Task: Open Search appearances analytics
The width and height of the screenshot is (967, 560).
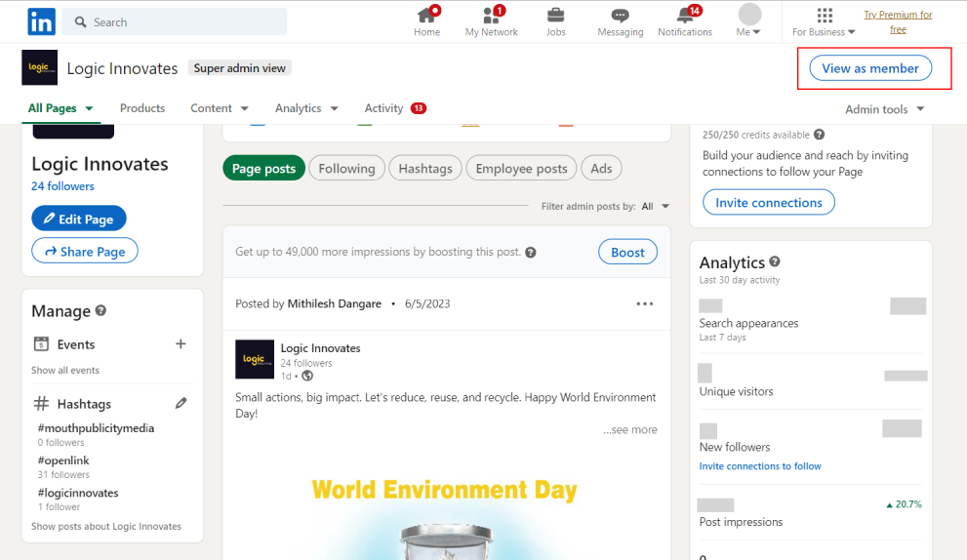Action: [748, 323]
